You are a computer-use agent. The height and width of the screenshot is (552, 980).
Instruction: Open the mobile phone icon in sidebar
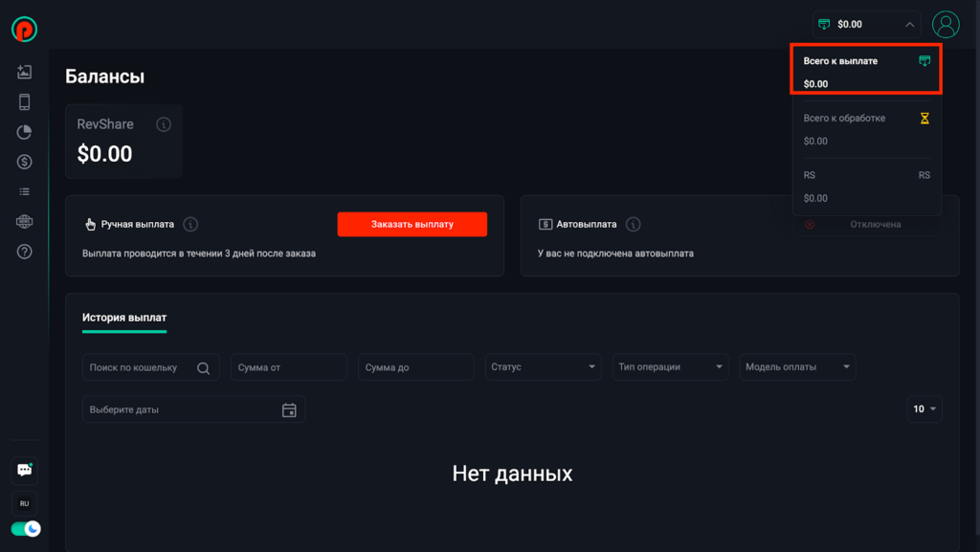[x=24, y=101]
